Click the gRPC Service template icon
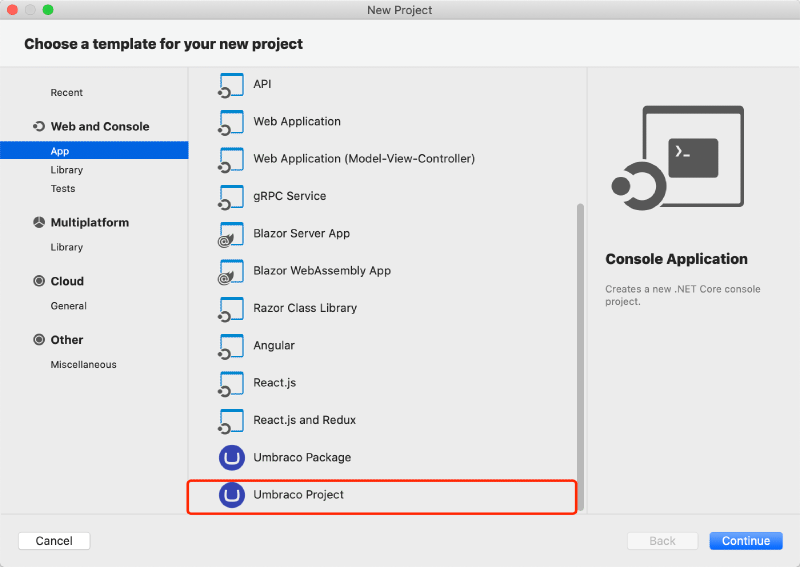 pyautogui.click(x=231, y=197)
